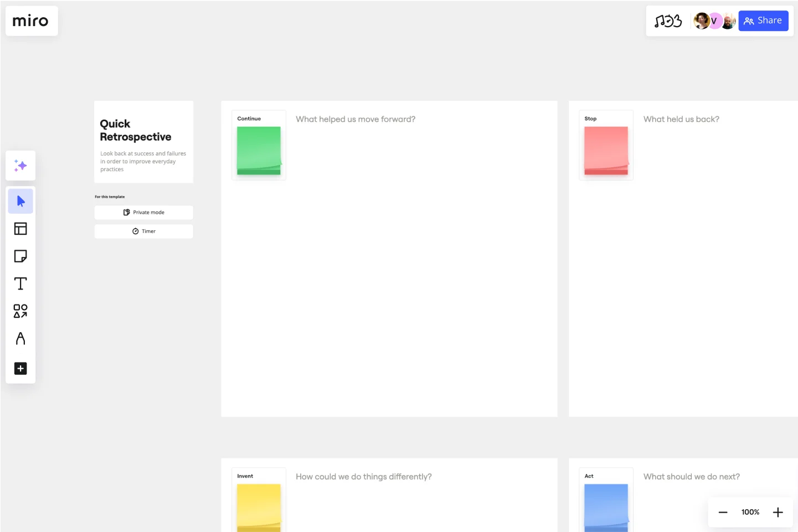Click the miro logo
The width and height of the screenshot is (798, 532).
(30, 21)
